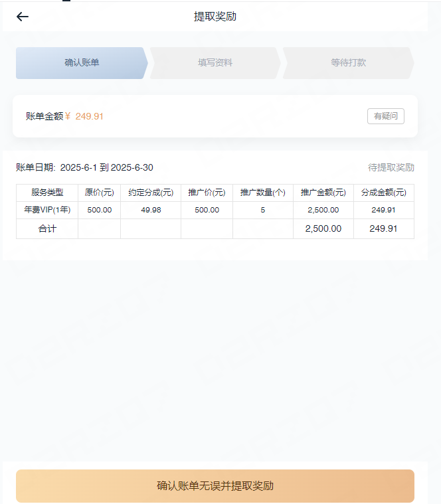Click the 待提取奖励 status label
Image resolution: width=441 pixels, height=504 pixels.
pos(391,167)
